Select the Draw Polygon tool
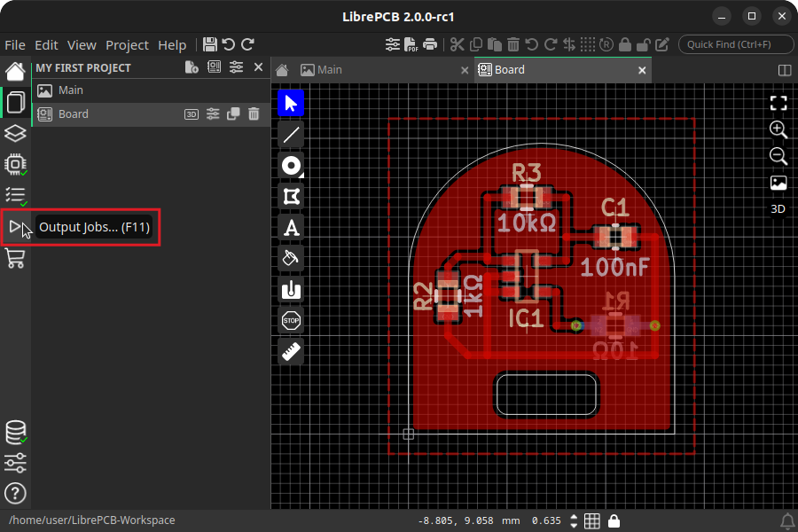Image resolution: width=798 pixels, height=532 pixels. [291, 196]
